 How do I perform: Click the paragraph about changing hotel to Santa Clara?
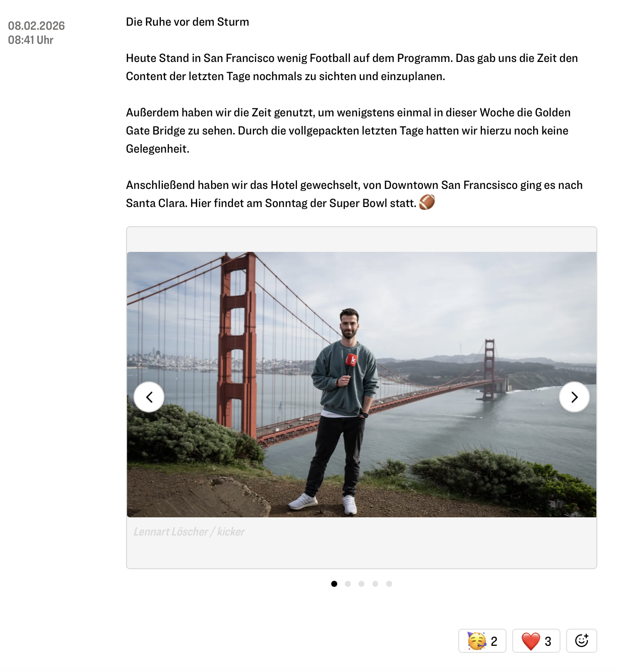pos(354,194)
